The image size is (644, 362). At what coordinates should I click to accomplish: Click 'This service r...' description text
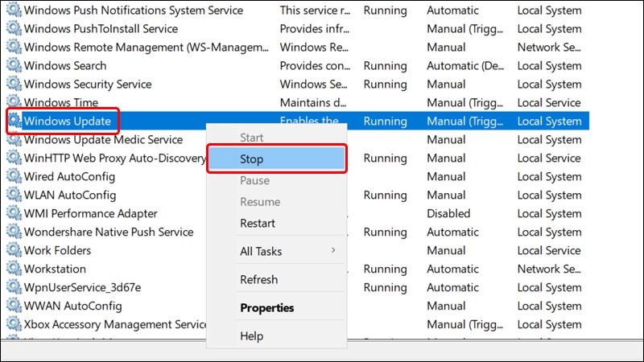coord(315,10)
